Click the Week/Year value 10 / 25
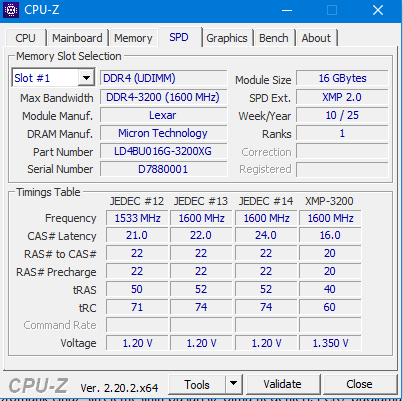 pos(342,115)
